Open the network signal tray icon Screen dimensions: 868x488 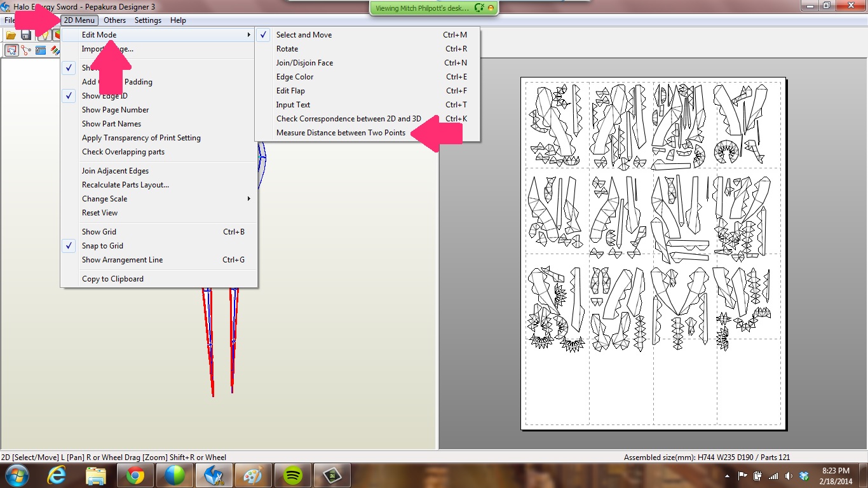pyautogui.click(x=773, y=475)
